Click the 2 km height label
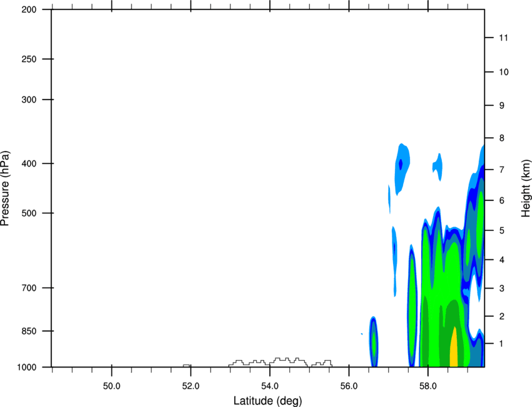532x407 pixels. [502, 316]
